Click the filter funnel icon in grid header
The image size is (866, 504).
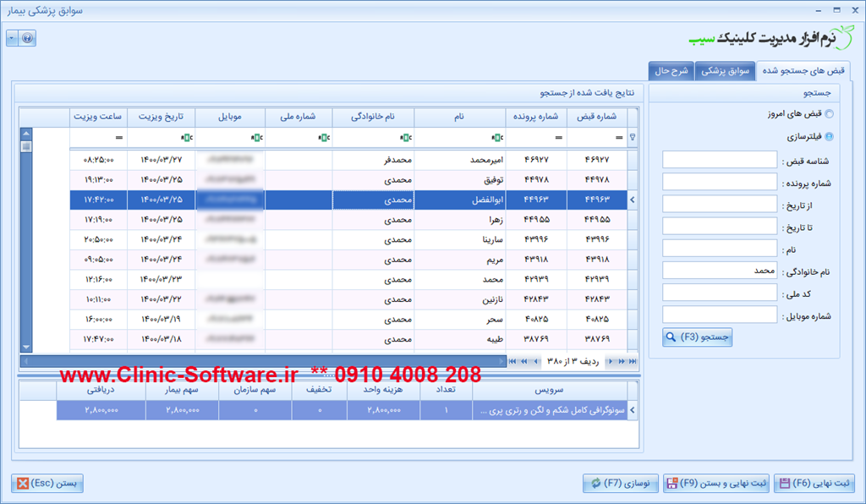[x=633, y=137]
